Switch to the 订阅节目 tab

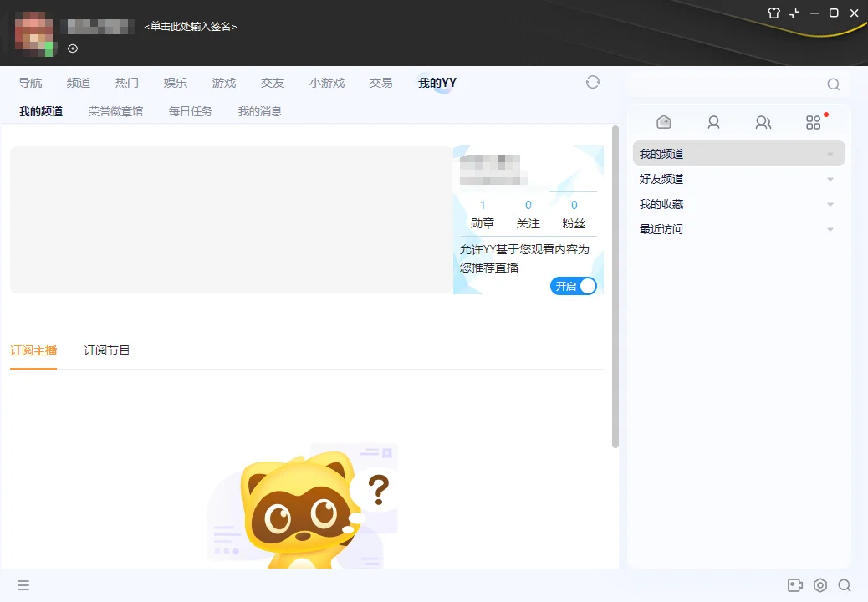[106, 350]
